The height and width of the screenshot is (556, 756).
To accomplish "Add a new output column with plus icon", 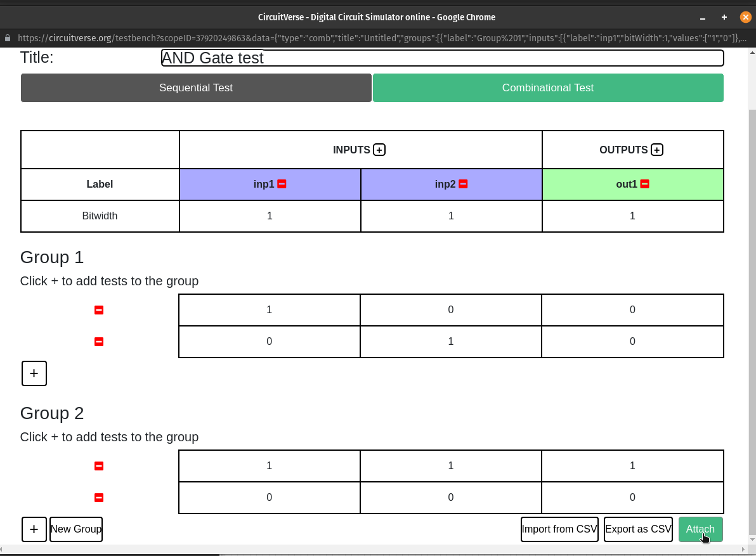I will click(x=657, y=150).
